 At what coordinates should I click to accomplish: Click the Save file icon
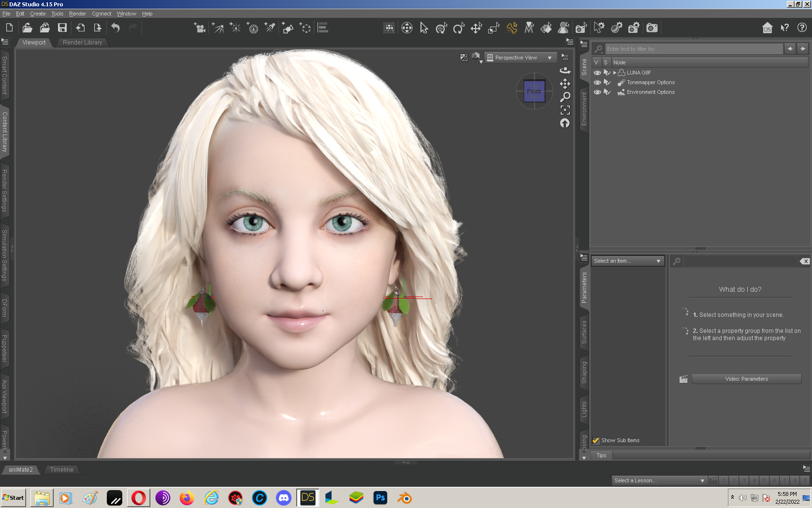tap(62, 28)
